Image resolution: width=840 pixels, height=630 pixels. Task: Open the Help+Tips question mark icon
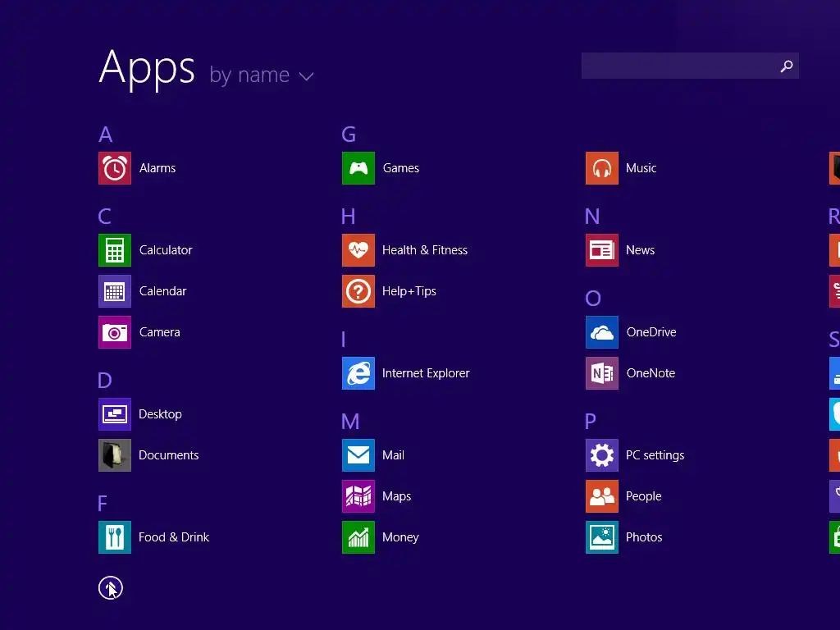(358, 291)
